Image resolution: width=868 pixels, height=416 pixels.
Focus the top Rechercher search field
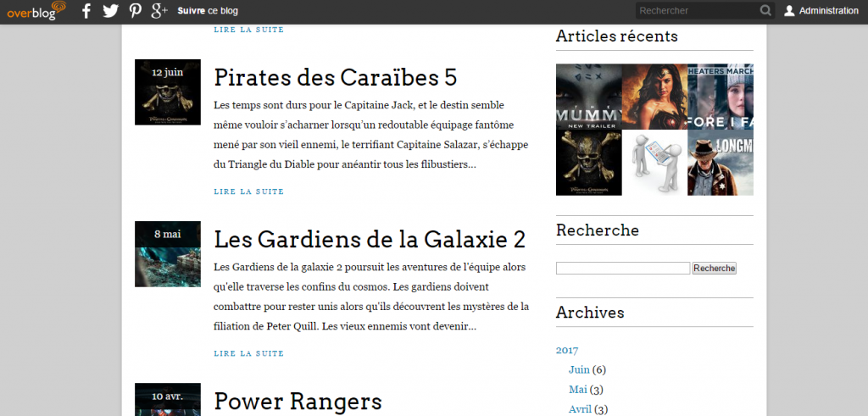(695, 11)
